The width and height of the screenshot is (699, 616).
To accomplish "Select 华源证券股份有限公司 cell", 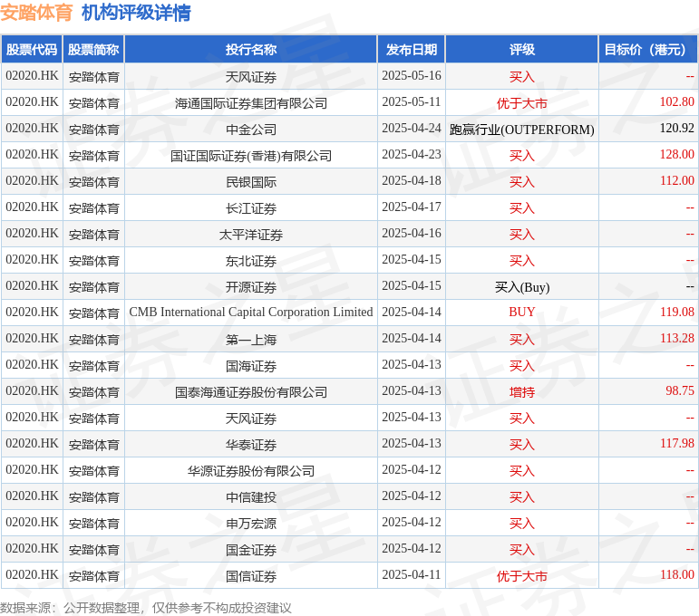I will point(251,471).
